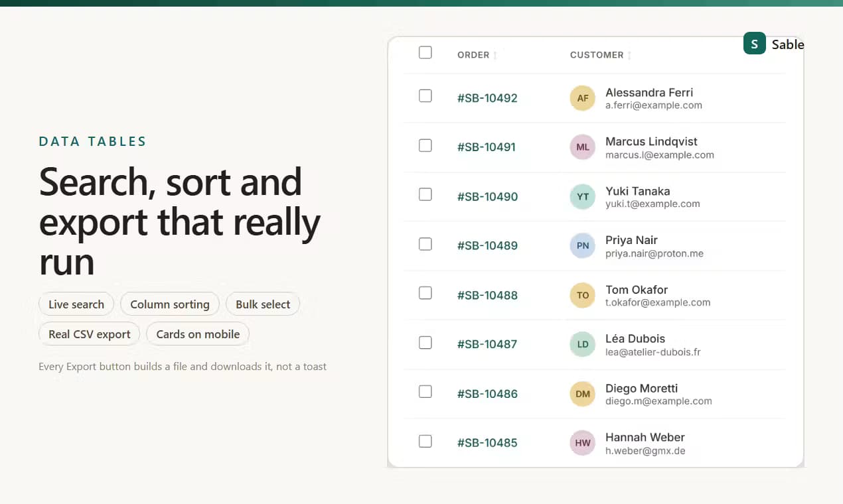Tick the checkbox for order #SB-10489
Image resolution: width=843 pixels, height=504 pixels.
(x=425, y=244)
